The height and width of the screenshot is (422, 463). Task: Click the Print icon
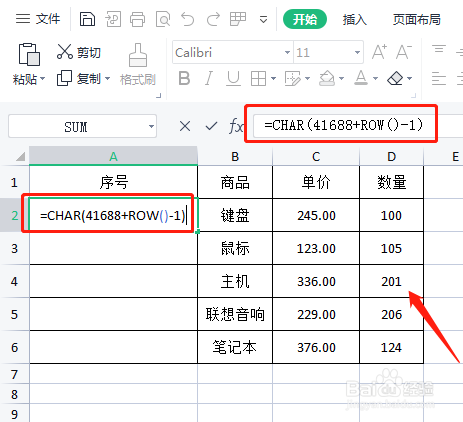[137, 19]
